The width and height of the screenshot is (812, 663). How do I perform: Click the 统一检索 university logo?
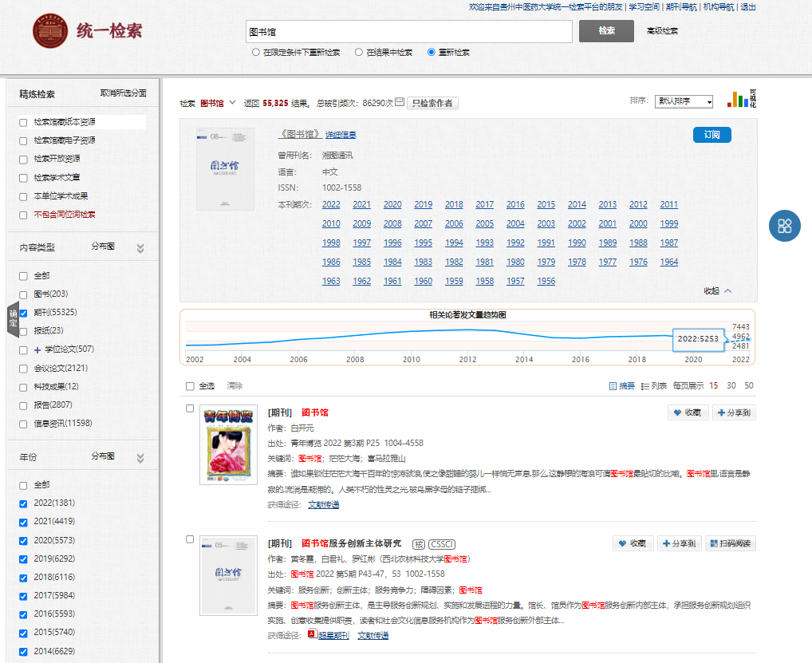click(50, 32)
